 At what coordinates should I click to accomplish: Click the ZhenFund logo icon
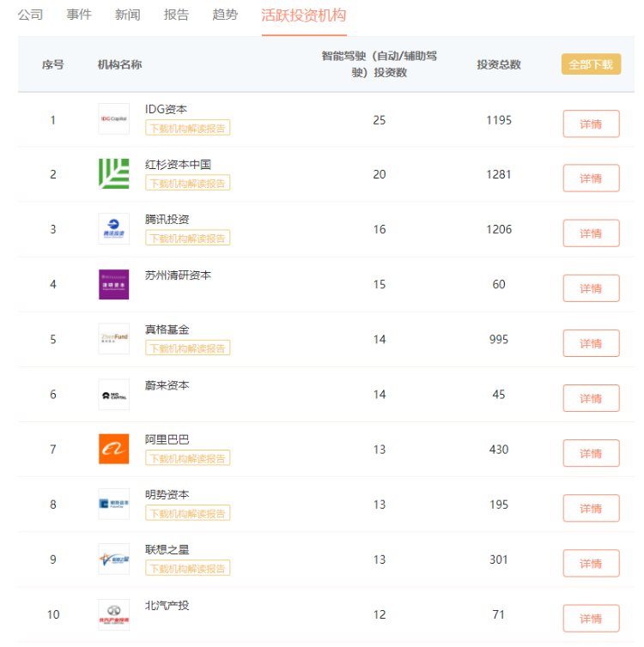pos(113,339)
